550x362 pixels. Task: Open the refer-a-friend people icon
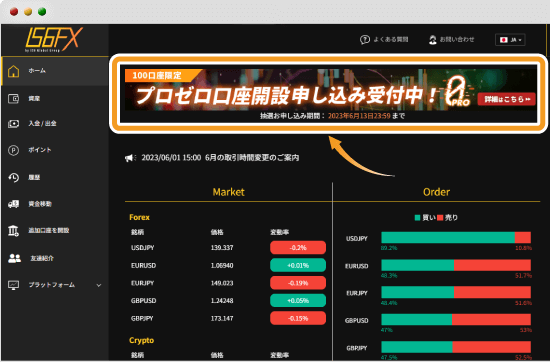pos(14,258)
